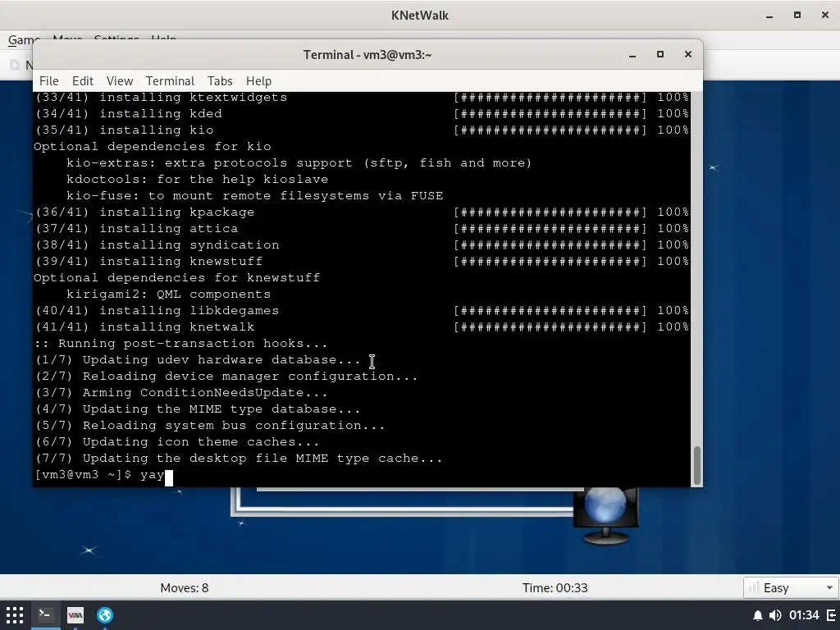This screenshot has width=840, height=630.
Task: Click the "Updating icon theme caches" line
Action: (177, 442)
